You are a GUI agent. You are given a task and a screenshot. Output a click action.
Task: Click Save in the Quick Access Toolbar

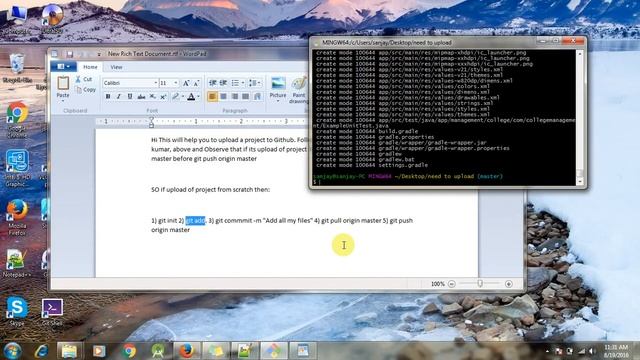point(70,54)
